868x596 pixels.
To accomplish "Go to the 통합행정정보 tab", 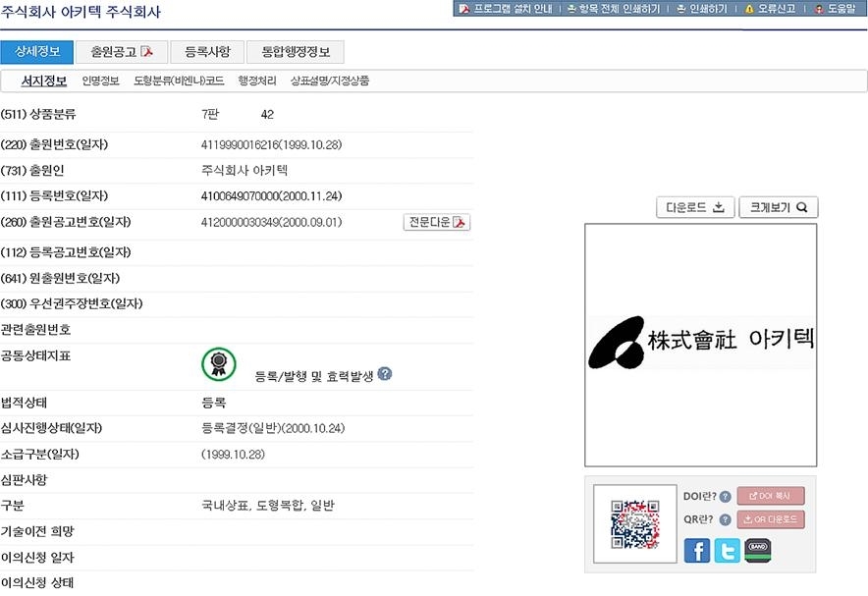I will [x=296, y=52].
